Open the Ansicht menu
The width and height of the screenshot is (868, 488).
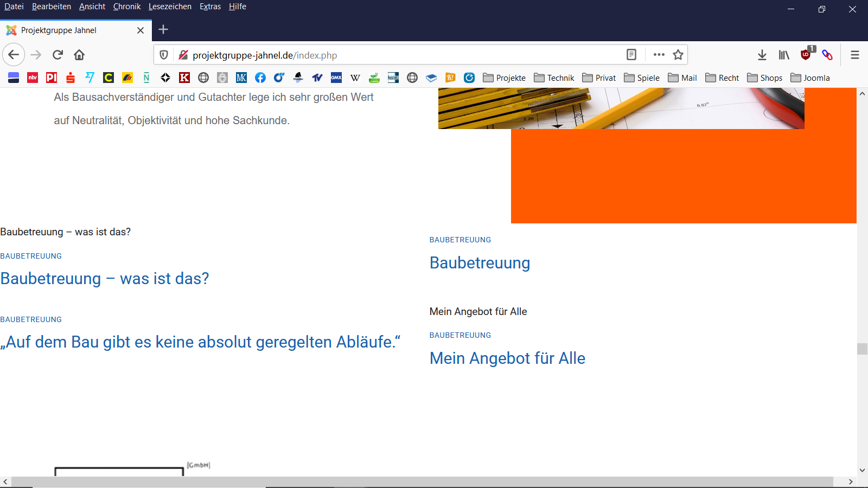click(x=92, y=7)
